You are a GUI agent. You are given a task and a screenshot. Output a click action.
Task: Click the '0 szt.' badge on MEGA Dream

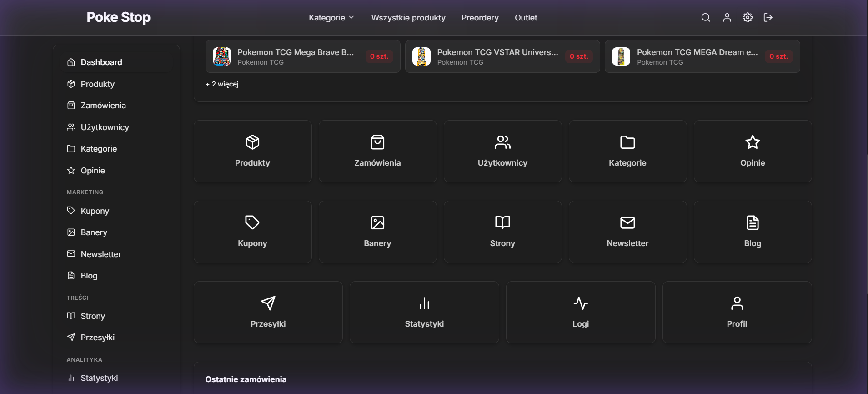click(778, 56)
